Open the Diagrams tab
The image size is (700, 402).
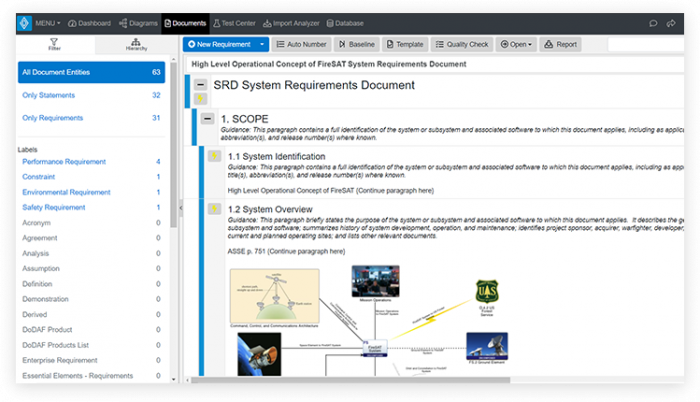click(x=138, y=23)
